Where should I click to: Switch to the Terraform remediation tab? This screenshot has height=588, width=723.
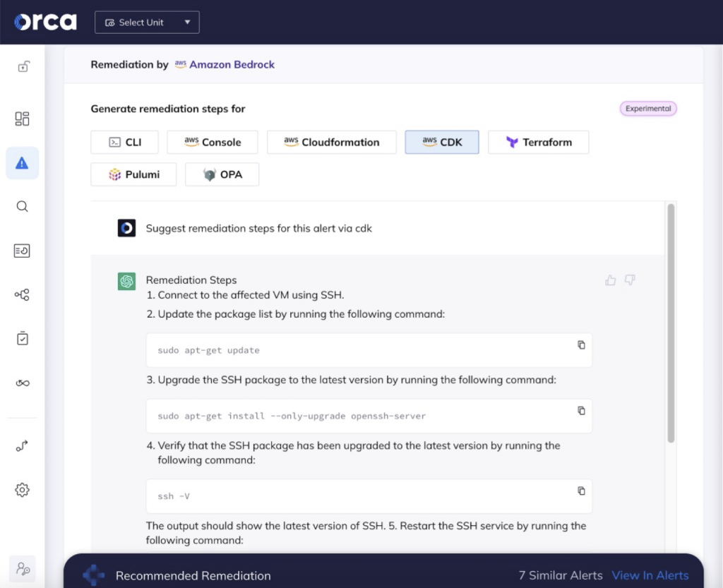538,142
